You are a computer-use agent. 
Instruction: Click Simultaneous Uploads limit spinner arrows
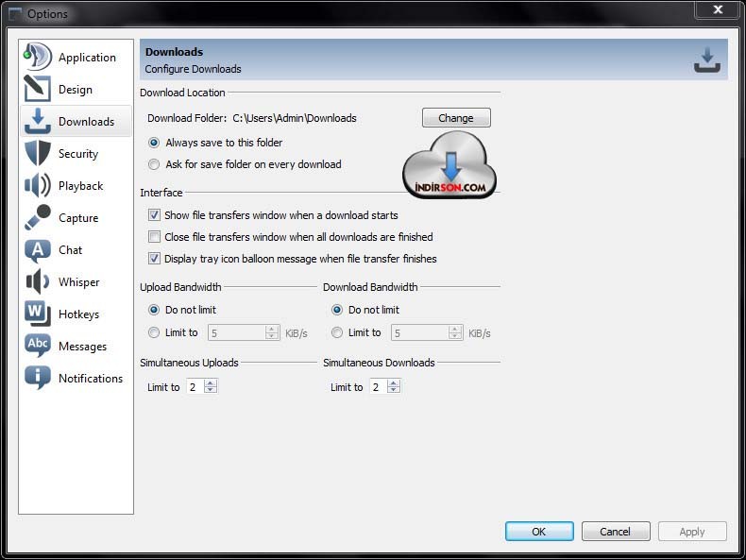pyautogui.click(x=211, y=386)
